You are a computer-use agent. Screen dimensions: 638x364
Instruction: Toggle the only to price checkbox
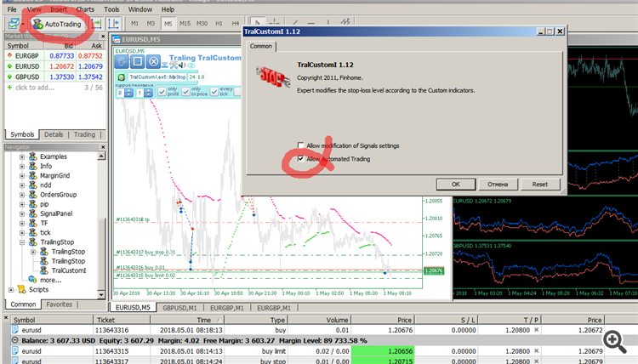click(186, 92)
